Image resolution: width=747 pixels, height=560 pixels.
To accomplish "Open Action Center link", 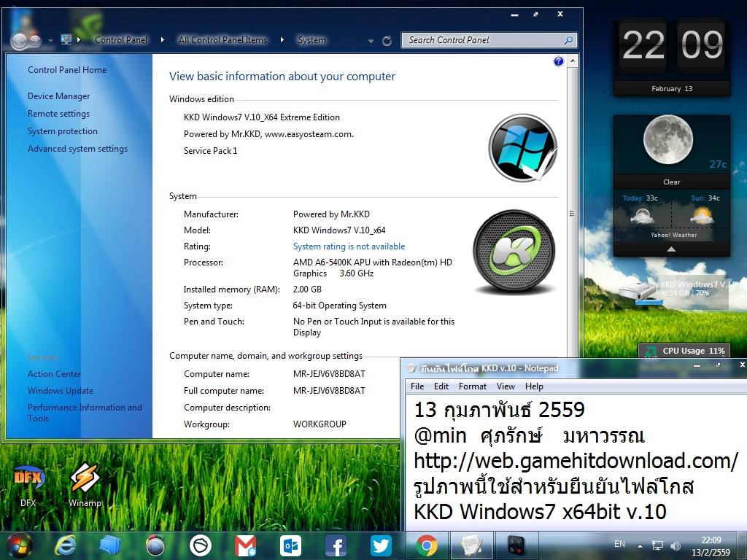I will [x=54, y=374].
